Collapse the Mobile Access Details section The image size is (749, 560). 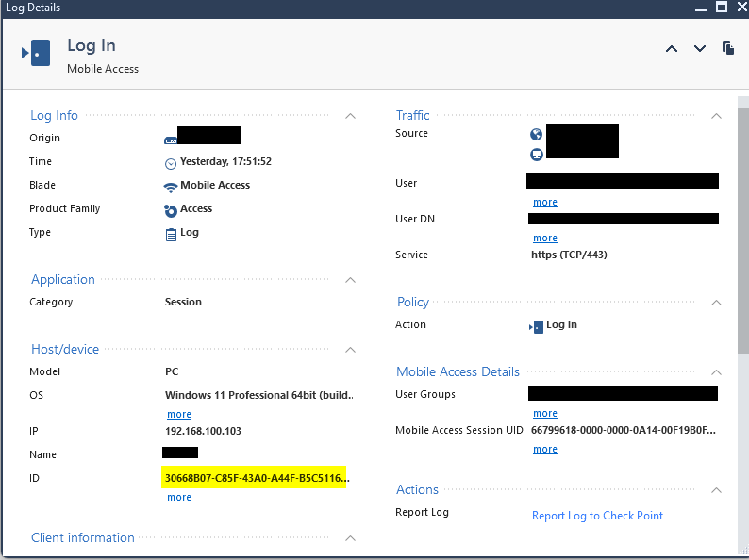tap(716, 372)
